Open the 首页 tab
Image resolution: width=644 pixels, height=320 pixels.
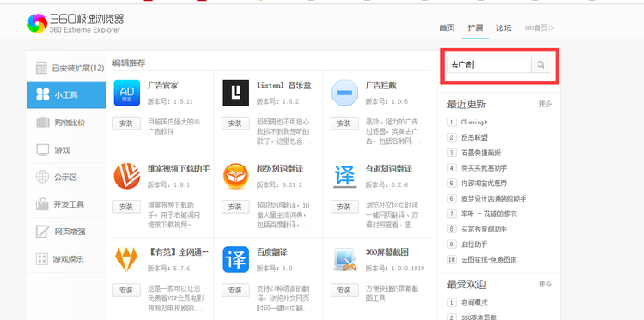(447, 28)
